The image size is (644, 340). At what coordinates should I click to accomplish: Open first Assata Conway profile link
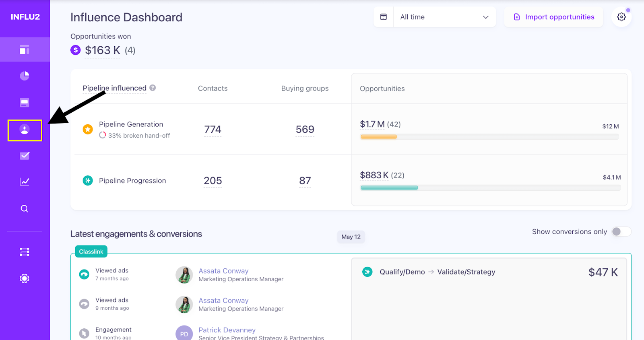pos(223,271)
